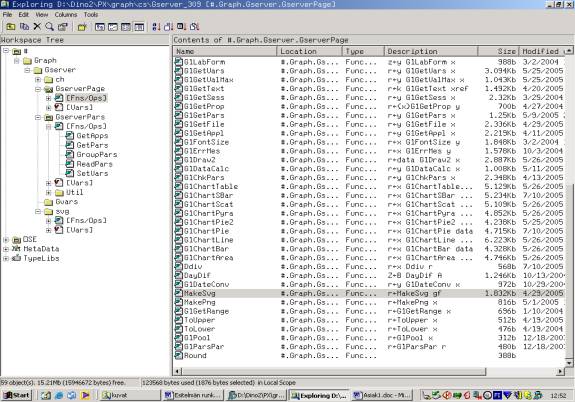
Task: Click the OSE namespace icon in tree
Action: click(x=16, y=240)
